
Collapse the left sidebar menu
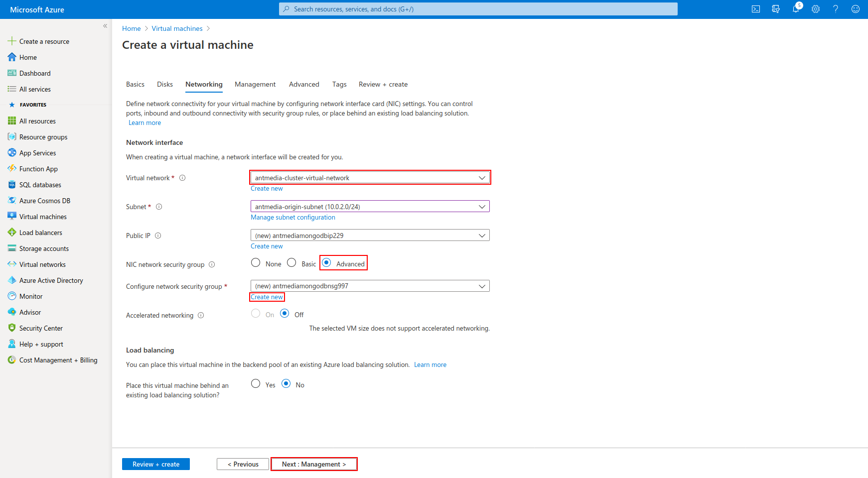[x=105, y=26]
